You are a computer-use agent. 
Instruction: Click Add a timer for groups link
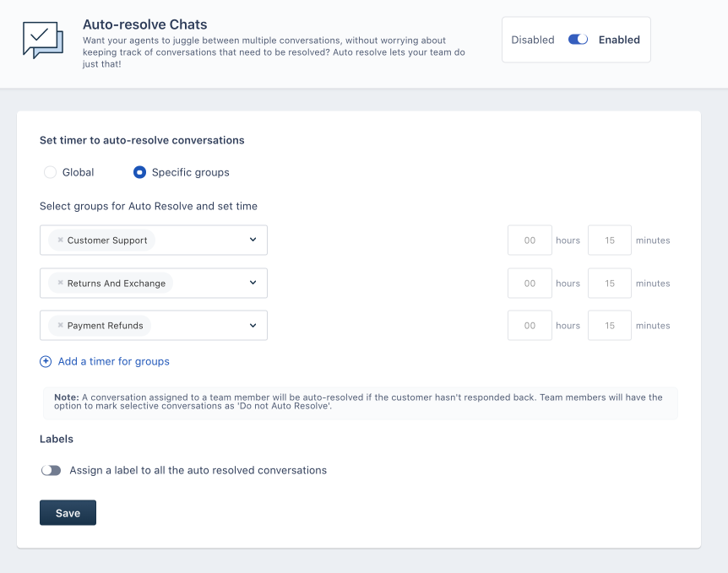point(113,362)
